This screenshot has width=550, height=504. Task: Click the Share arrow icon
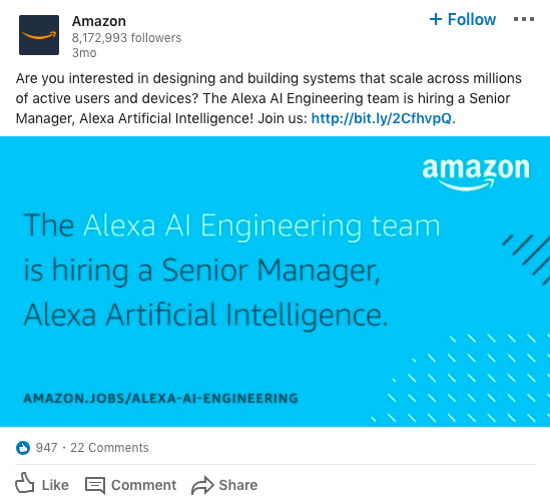coord(202,485)
